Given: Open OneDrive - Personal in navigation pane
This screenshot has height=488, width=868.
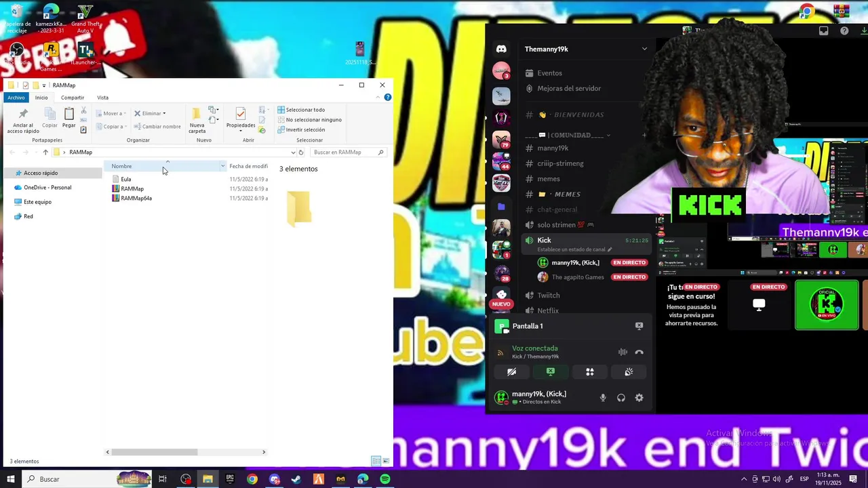Looking at the screenshot, I should point(47,188).
